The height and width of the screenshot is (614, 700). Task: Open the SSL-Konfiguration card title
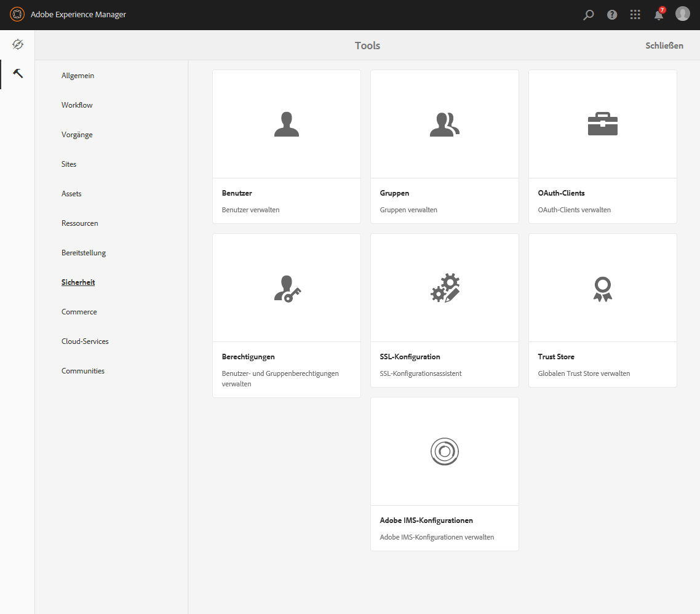point(410,356)
